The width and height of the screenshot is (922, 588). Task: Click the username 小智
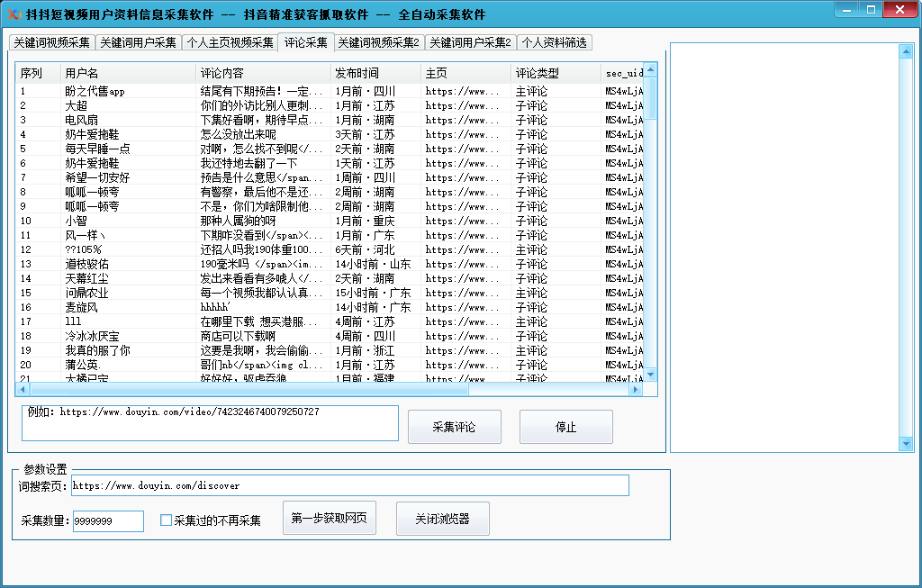(76, 222)
